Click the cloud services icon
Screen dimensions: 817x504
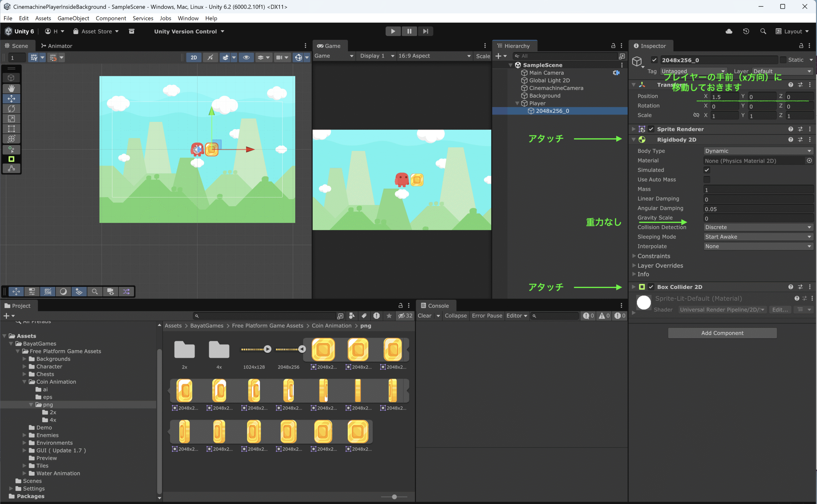point(729,31)
